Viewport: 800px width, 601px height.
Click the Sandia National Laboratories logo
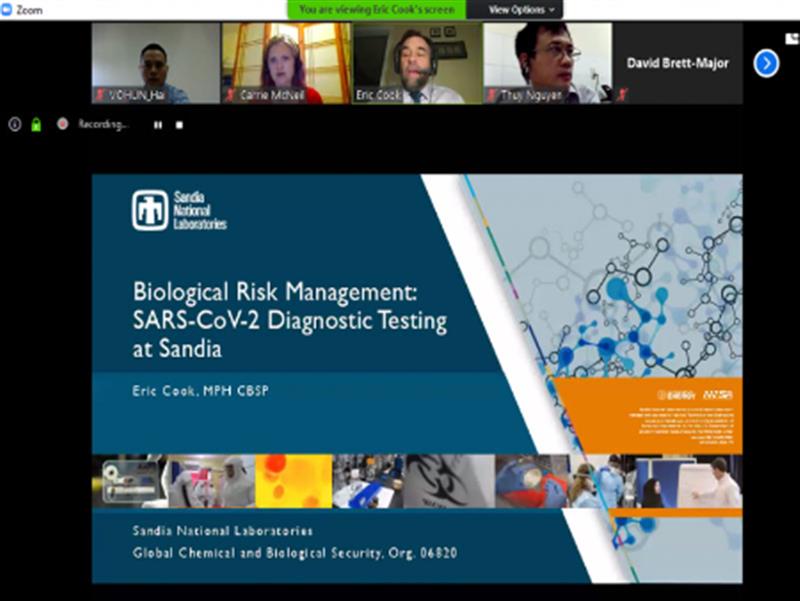(x=180, y=211)
